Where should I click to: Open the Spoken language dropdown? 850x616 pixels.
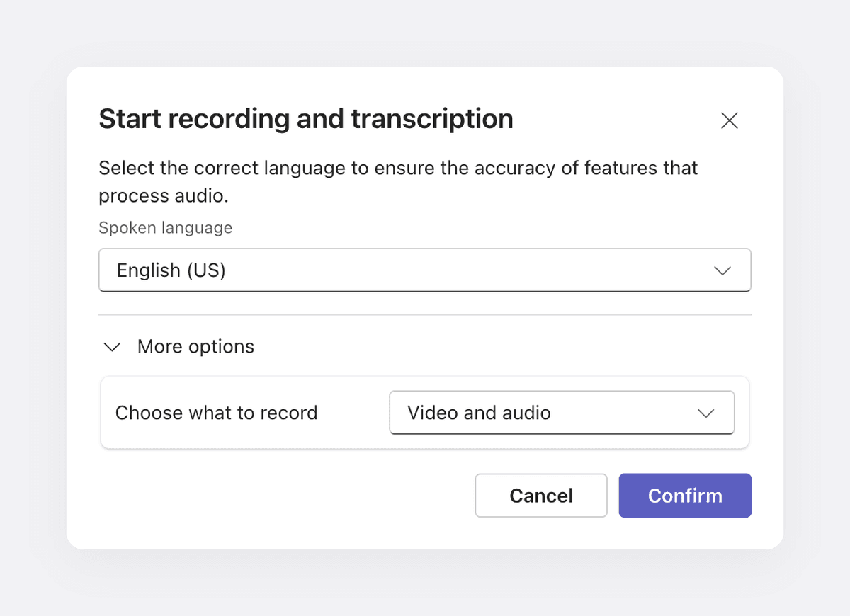(425, 270)
